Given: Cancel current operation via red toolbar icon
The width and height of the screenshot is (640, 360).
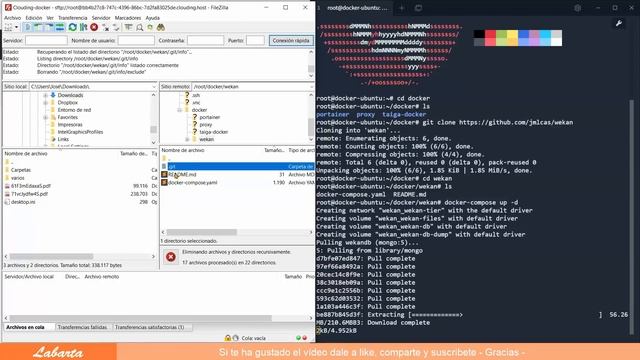Looking at the screenshot, I should 94,27.
